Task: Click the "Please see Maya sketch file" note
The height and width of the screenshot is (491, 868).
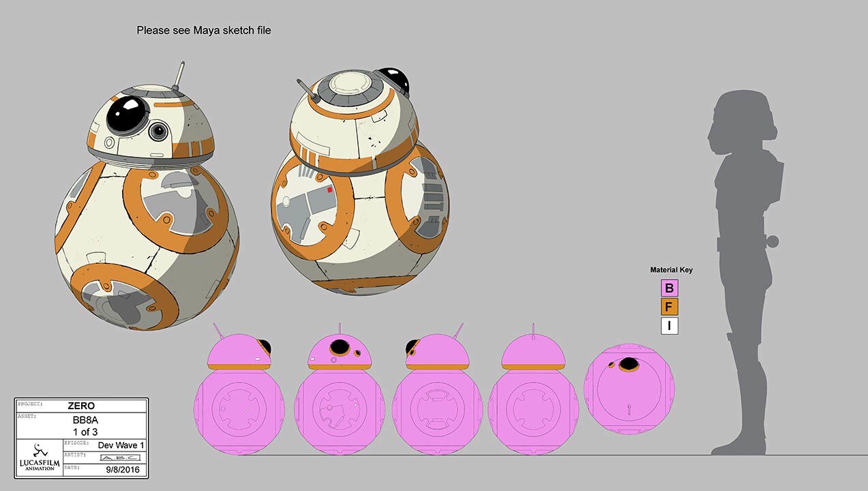Action: 204,31
